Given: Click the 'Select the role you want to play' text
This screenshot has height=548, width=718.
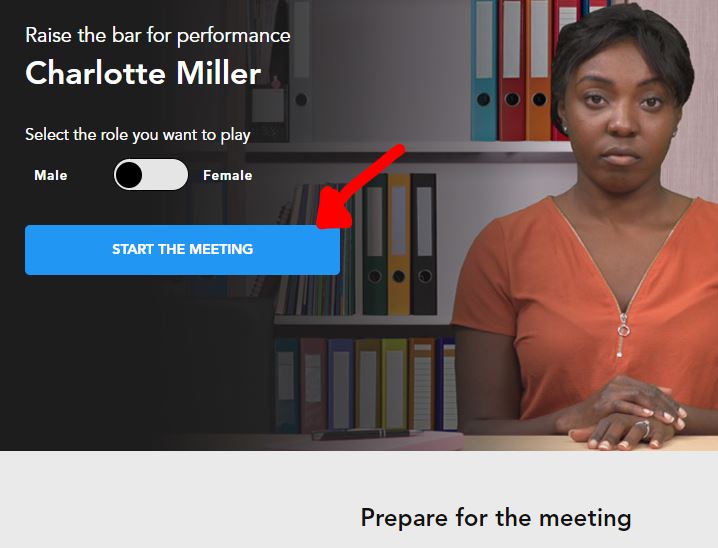Looking at the screenshot, I should pos(138,135).
